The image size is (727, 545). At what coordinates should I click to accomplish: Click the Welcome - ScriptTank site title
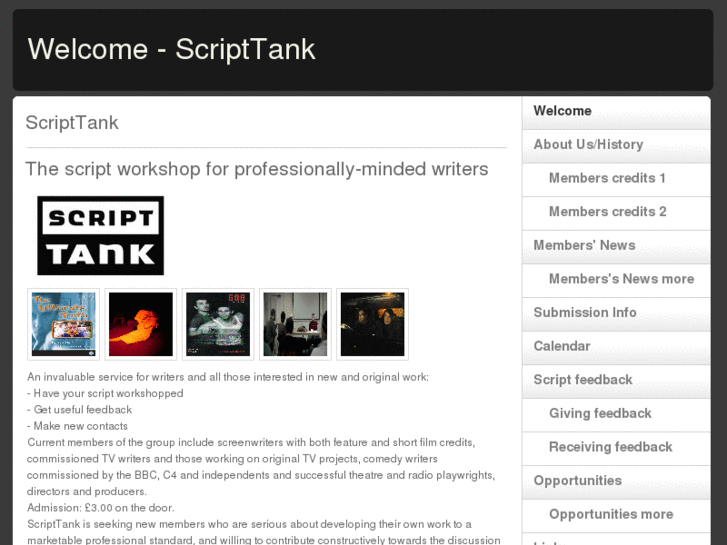click(x=171, y=49)
